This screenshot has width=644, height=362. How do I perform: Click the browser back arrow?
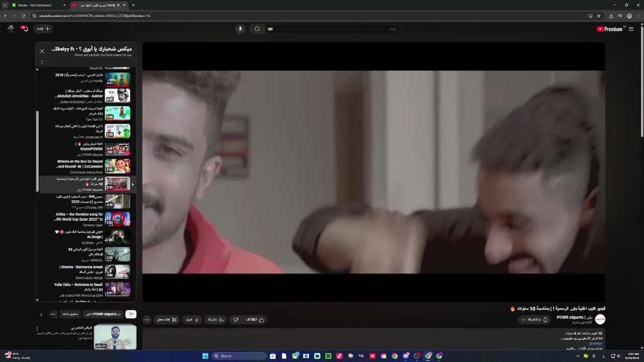(x=6, y=16)
